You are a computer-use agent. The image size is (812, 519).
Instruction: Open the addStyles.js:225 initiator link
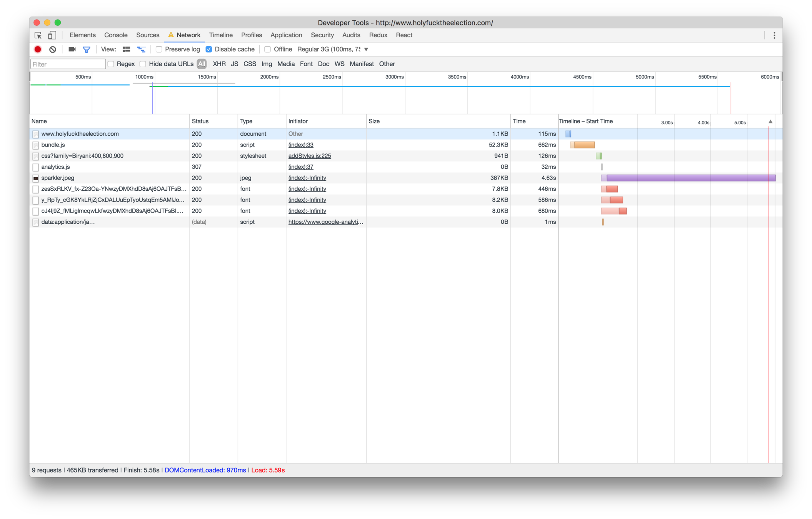309,156
